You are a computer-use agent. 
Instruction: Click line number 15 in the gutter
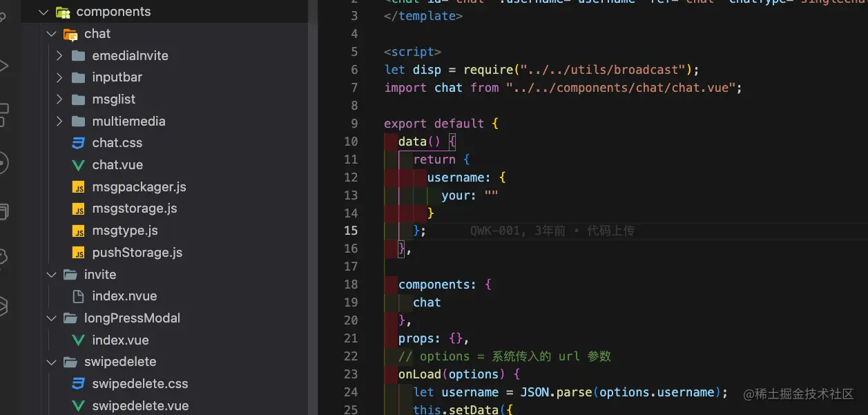pyautogui.click(x=351, y=231)
